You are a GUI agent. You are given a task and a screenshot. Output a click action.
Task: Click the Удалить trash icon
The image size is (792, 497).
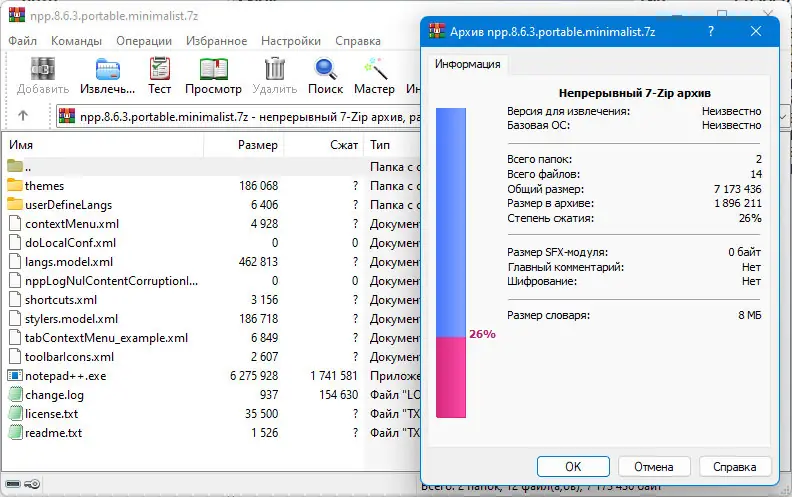click(x=275, y=69)
